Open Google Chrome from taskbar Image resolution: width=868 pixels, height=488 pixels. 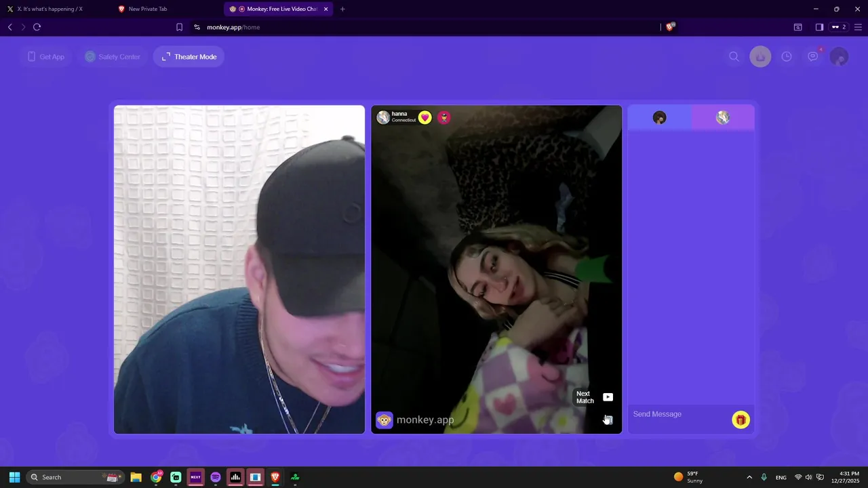coord(156,477)
